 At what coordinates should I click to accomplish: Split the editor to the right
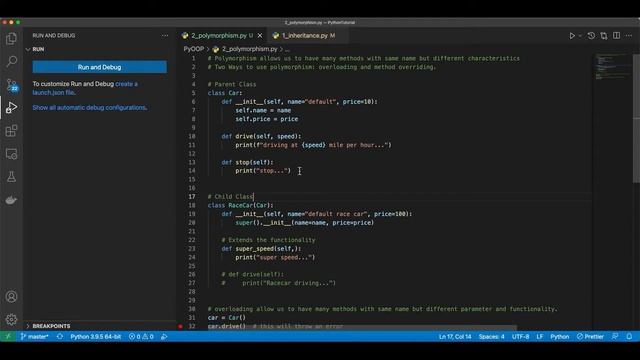[616, 36]
